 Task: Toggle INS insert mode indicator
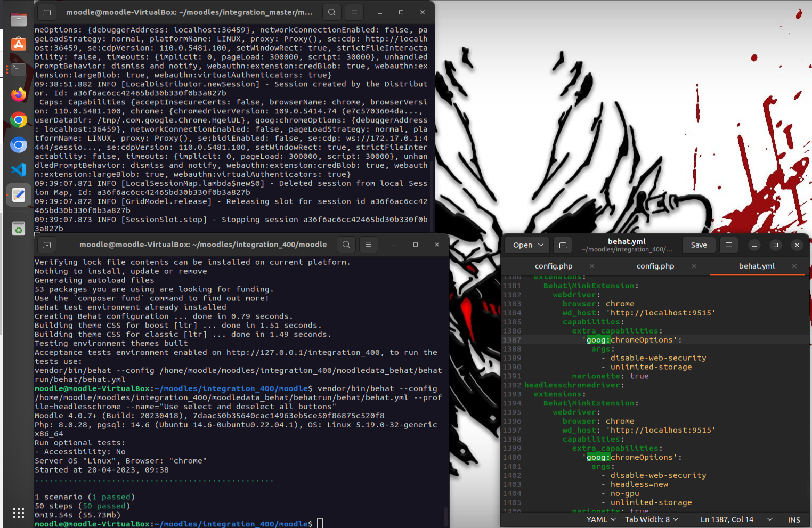[x=794, y=519]
